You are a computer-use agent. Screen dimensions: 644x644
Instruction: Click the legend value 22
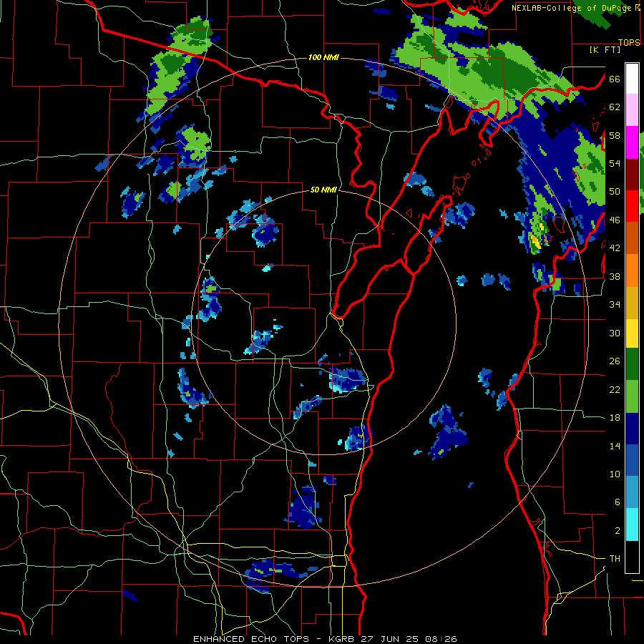(615, 390)
